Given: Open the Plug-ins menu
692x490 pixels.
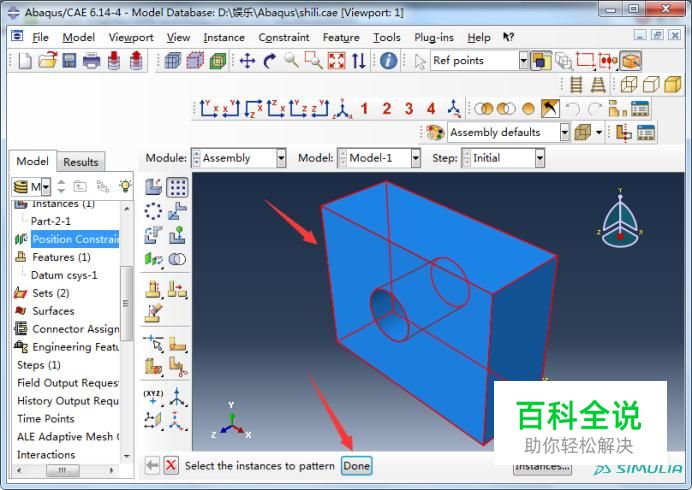Looking at the screenshot, I should [x=434, y=38].
